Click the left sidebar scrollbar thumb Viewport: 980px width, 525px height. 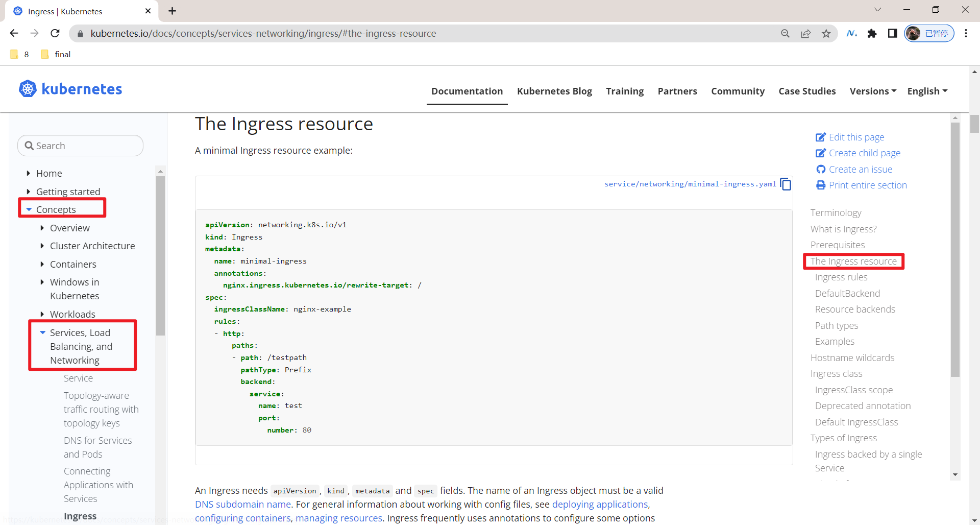point(160,255)
